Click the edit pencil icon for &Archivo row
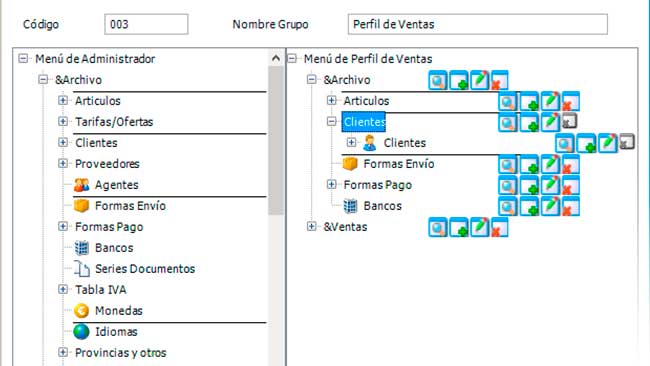This screenshot has height=366, width=650. [480, 80]
